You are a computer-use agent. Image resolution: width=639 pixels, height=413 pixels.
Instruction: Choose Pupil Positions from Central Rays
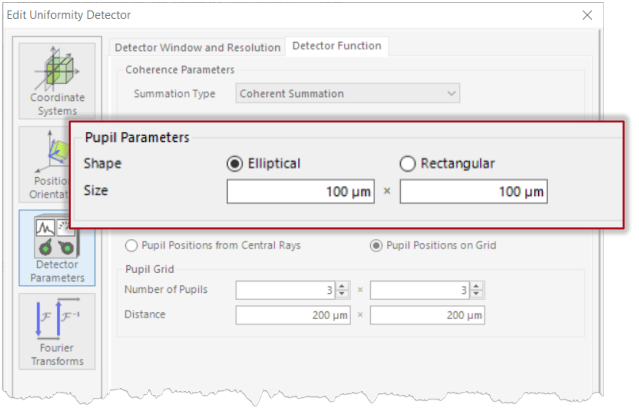pos(132,245)
